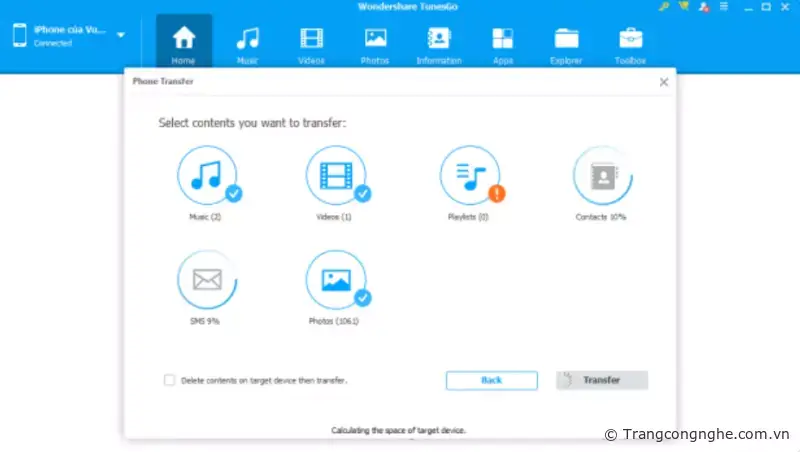Switch to the Home tab
The image size is (800, 452).
pyautogui.click(x=183, y=44)
